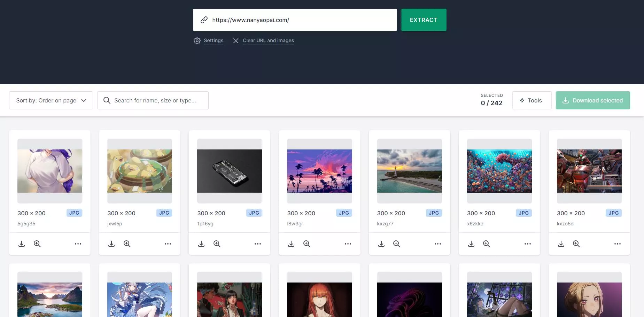Open more options for 1p16yg
This screenshot has height=317, width=644.
[258, 244]
